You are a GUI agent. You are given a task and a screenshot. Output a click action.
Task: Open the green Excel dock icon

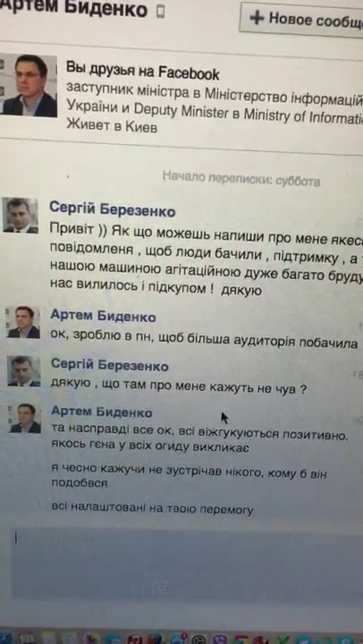point(283,640)
